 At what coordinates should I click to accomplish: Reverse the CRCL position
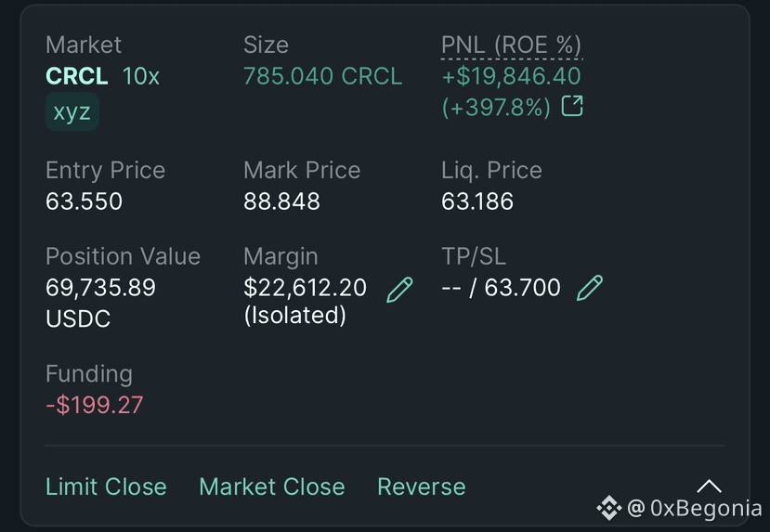click(422, 487)
